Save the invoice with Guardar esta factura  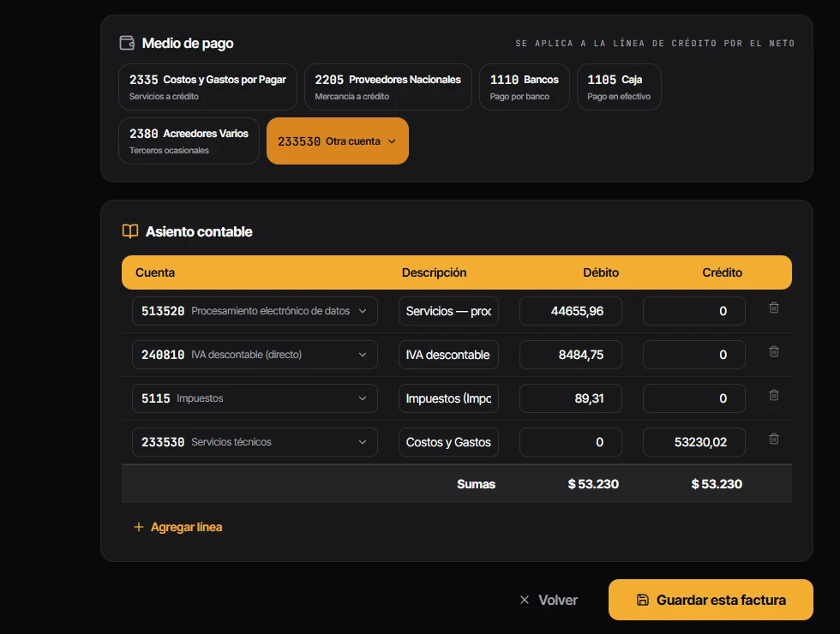point(711,600)
